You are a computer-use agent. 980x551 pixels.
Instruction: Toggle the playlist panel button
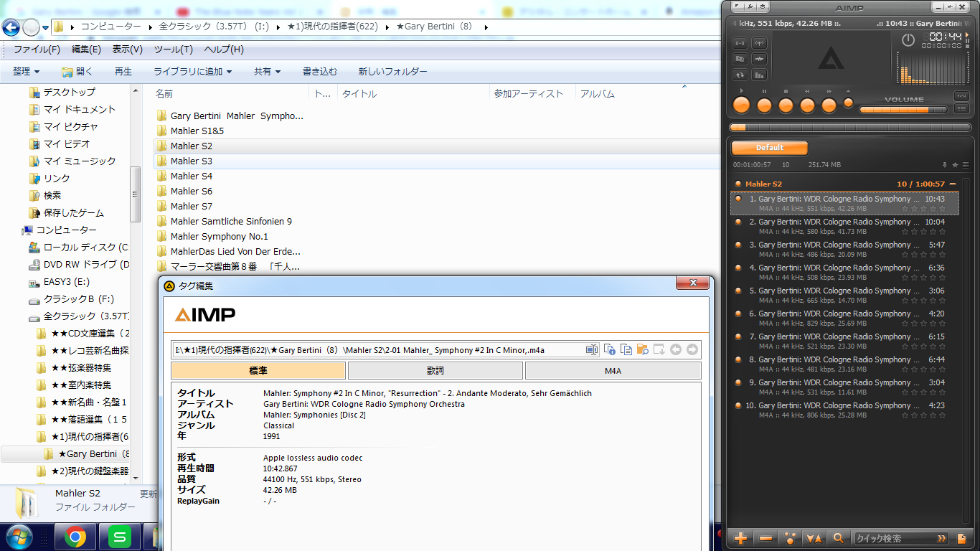coord(961,109)
